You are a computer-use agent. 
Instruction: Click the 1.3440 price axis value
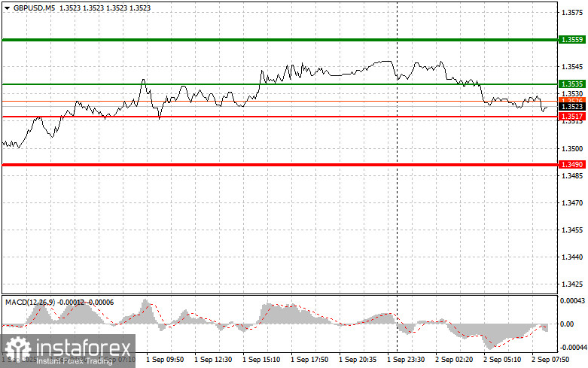coord(572,257)
